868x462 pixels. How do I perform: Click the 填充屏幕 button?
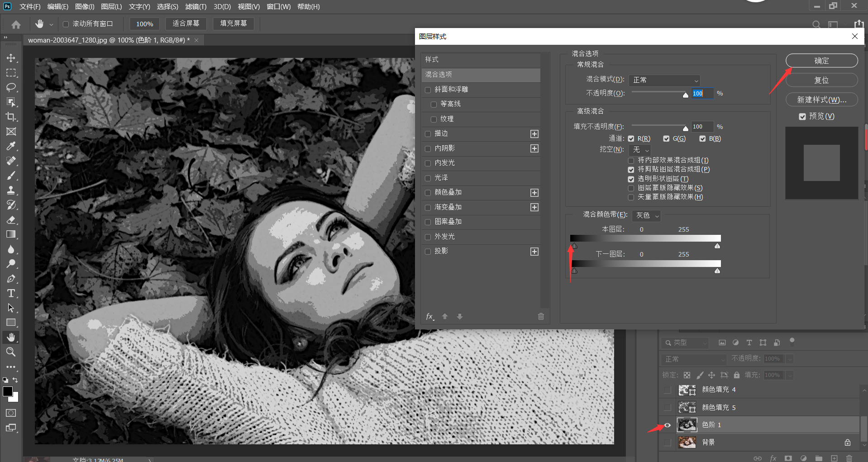pos(234,24)
